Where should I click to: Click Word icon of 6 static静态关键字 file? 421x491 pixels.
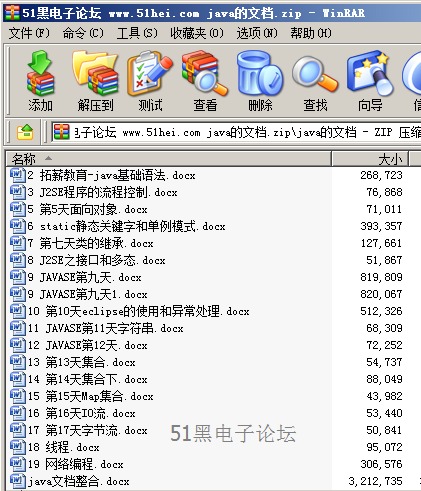click(x=18, y=226)
